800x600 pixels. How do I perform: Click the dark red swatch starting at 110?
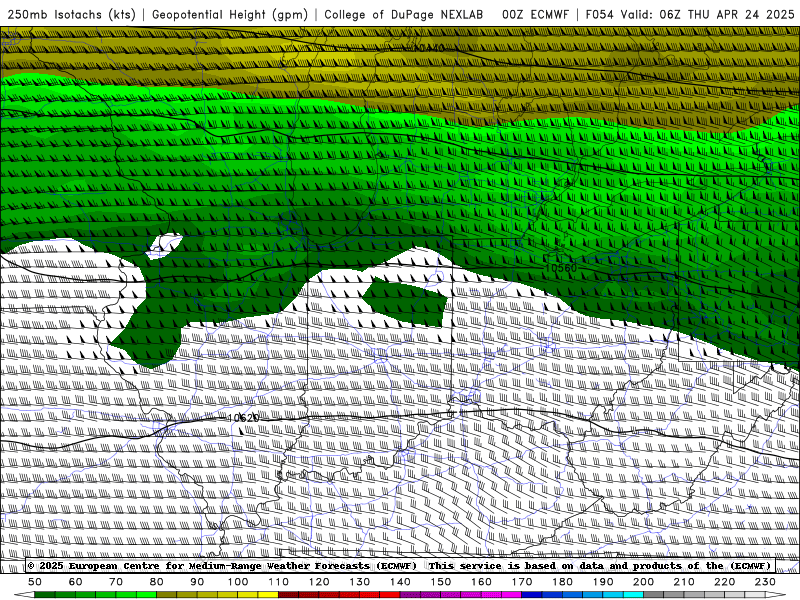(289, 595)
